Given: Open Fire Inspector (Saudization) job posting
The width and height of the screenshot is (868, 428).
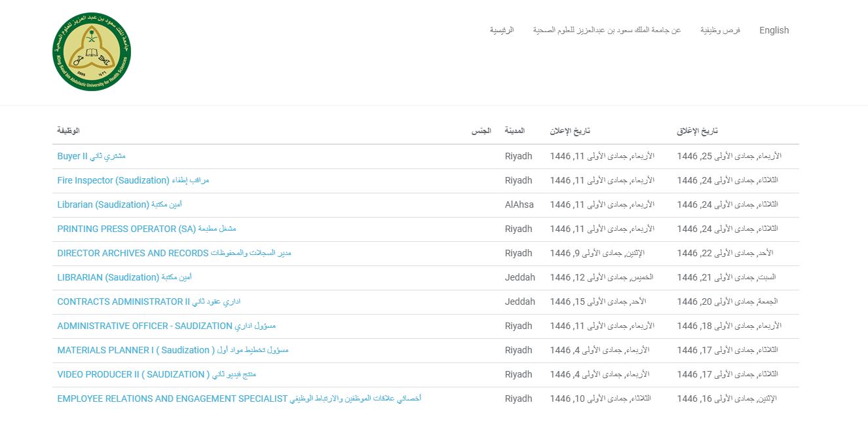Looking at the screenshot, I should [133, 180].
